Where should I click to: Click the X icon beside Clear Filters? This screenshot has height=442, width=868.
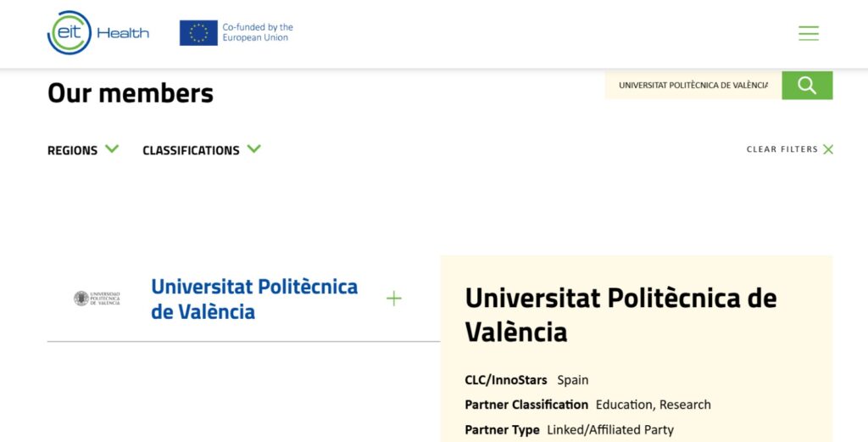[x=828, y=149]
